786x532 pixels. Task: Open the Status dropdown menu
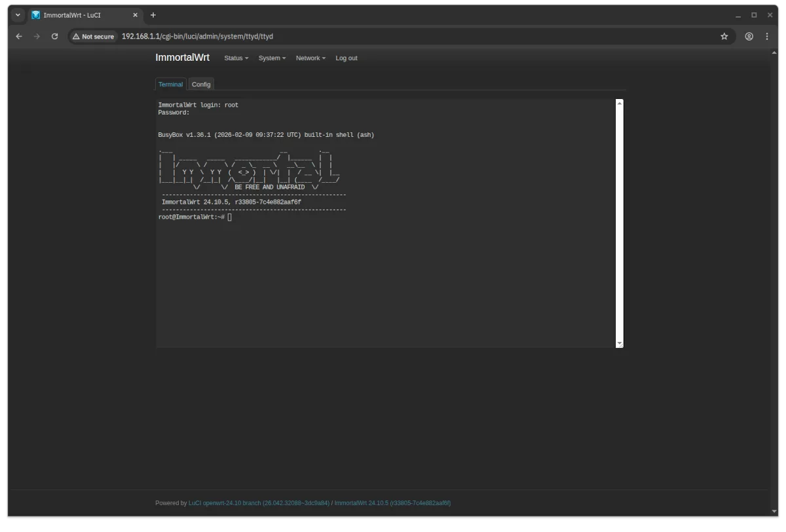click(236, 58)
